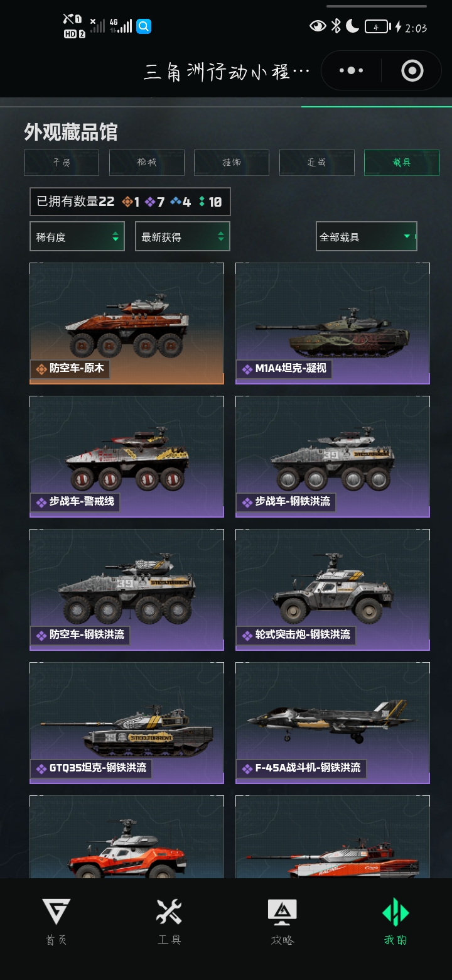Viewport: 452px width, 980px height.
Task: Tap the mini program close circle icon
Action: tap(412, 71)
